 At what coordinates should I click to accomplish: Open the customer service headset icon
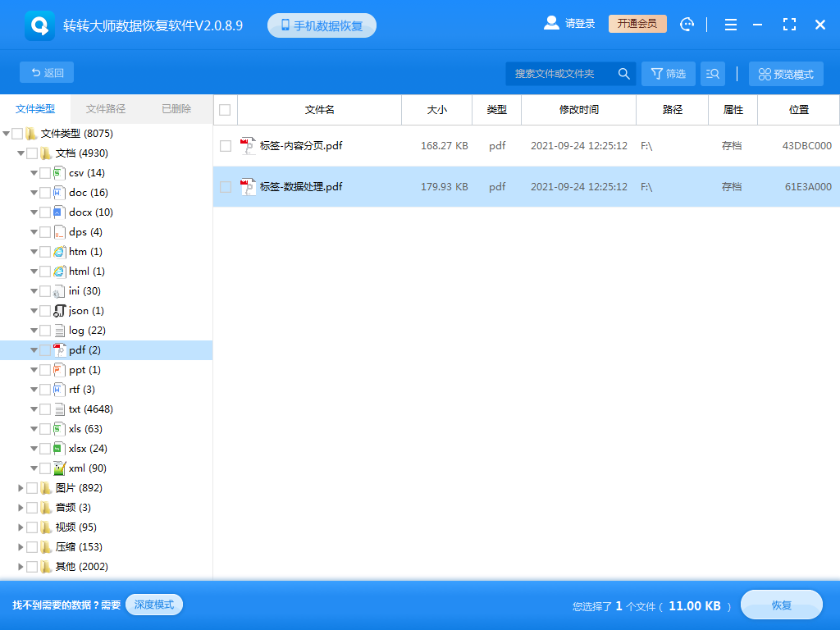[x=687, y=25]
